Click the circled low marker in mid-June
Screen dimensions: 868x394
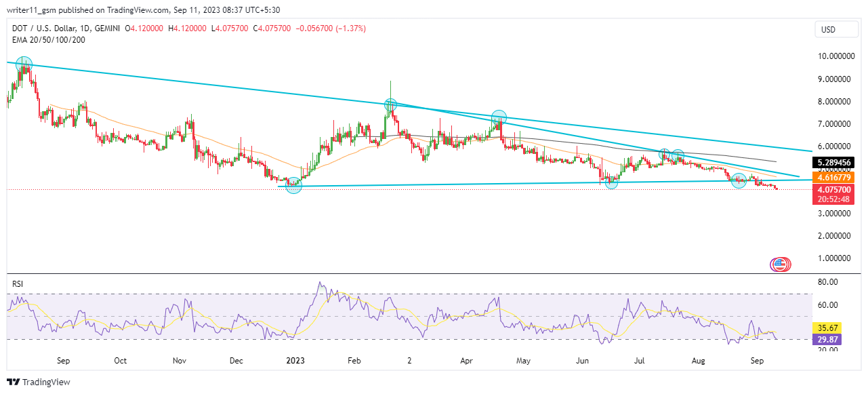pos(611,182)
